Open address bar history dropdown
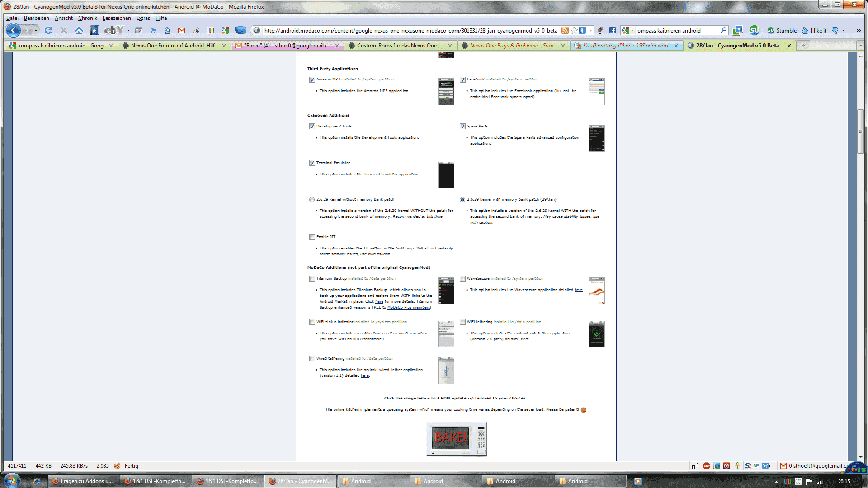868x488 pixels. coord(591,30)
